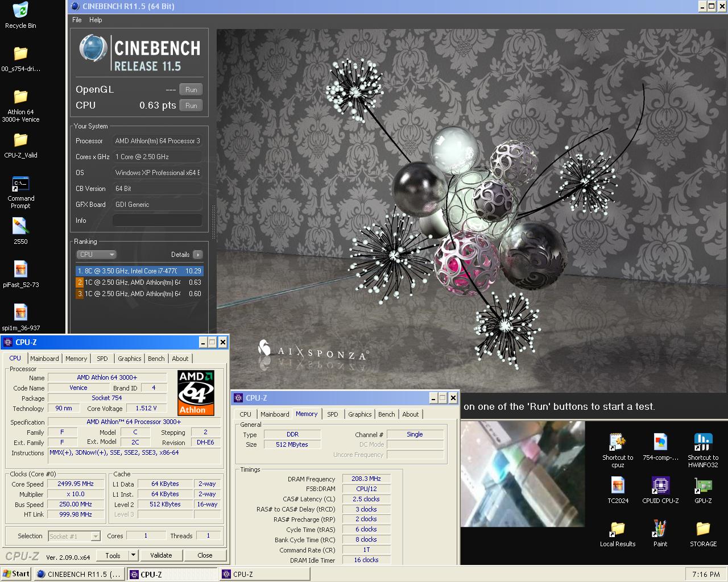This screenshot has width=728, height=582.
Task: Open the piFast_52-73 file icon
Action: 20,269
